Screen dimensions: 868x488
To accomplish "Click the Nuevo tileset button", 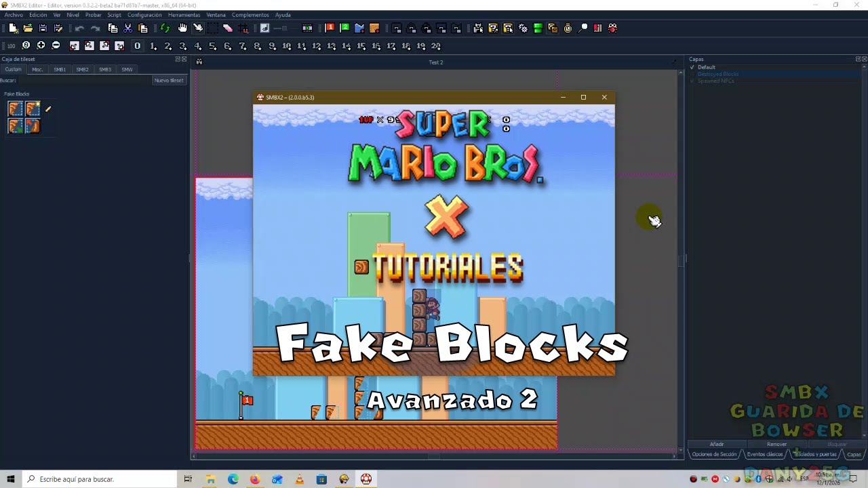I will (x=169, y=80).
